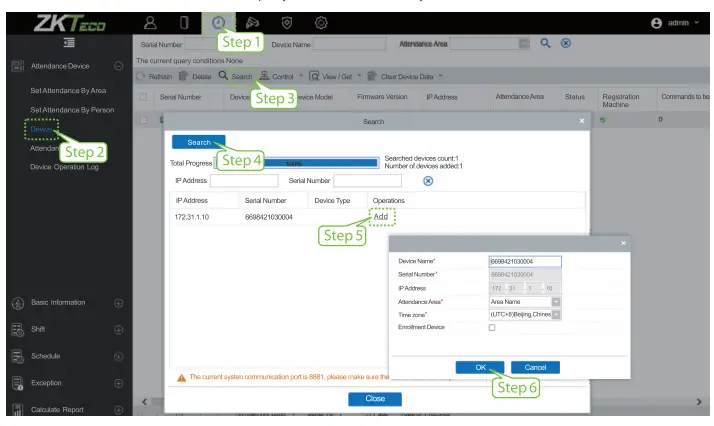Image resolution: width=714 pixels, height=426 pixels.
Task: Open the Attendance clock module icon
Action: (x=219, y=21)
